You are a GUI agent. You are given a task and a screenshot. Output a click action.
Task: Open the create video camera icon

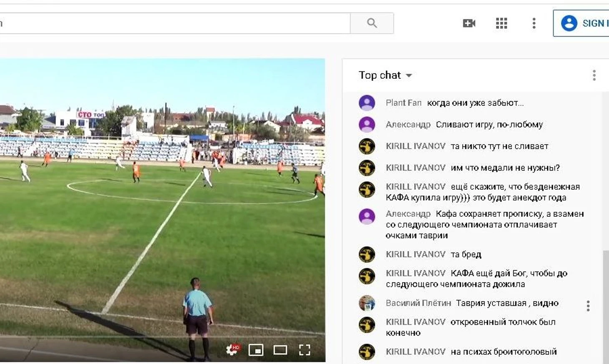[x=469, y=23]
